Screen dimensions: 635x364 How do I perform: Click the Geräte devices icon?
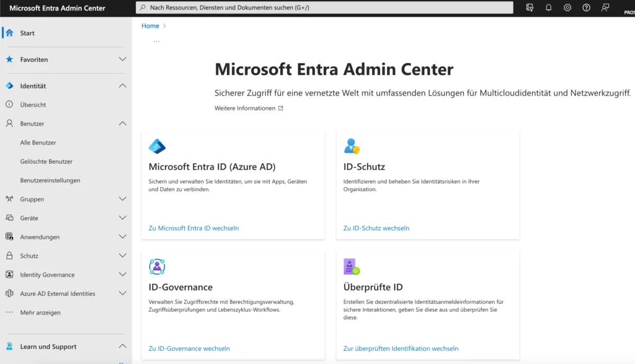9,218
